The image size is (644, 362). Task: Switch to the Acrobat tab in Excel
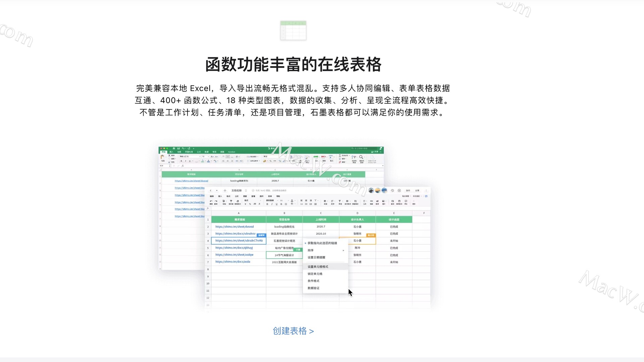point(231,152)
